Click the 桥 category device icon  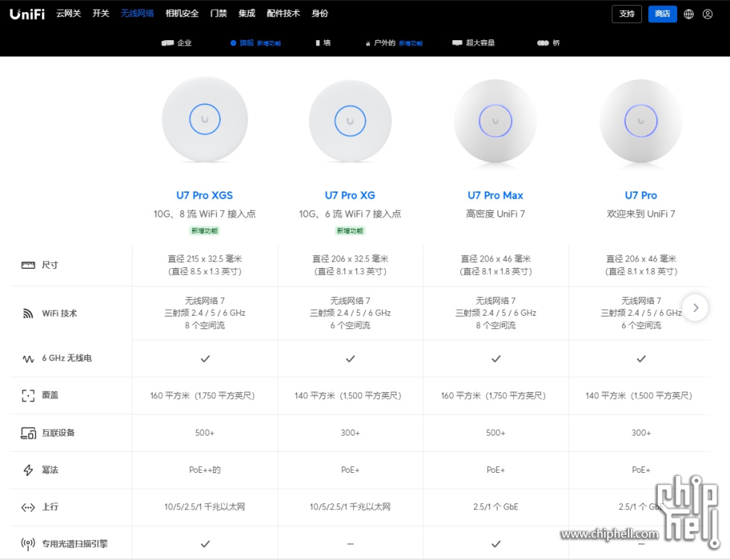pos(543,43)
